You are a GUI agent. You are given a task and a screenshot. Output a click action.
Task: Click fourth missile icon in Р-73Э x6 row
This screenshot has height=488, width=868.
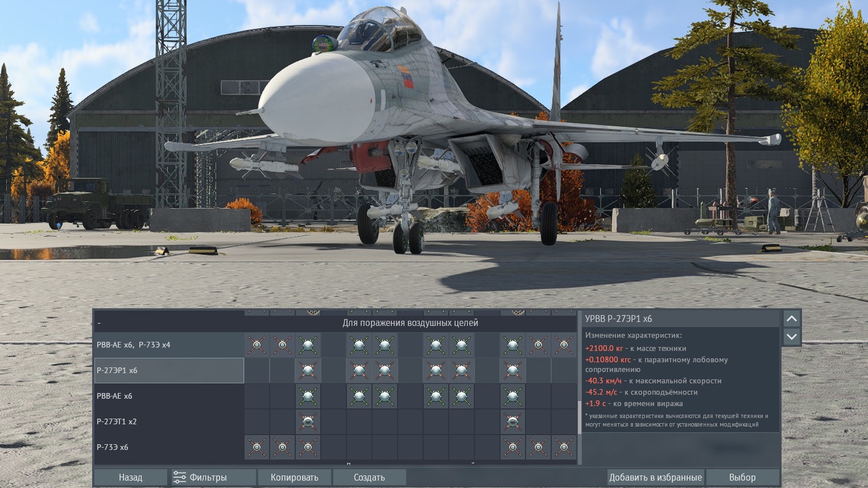click(x=512, y=447)
